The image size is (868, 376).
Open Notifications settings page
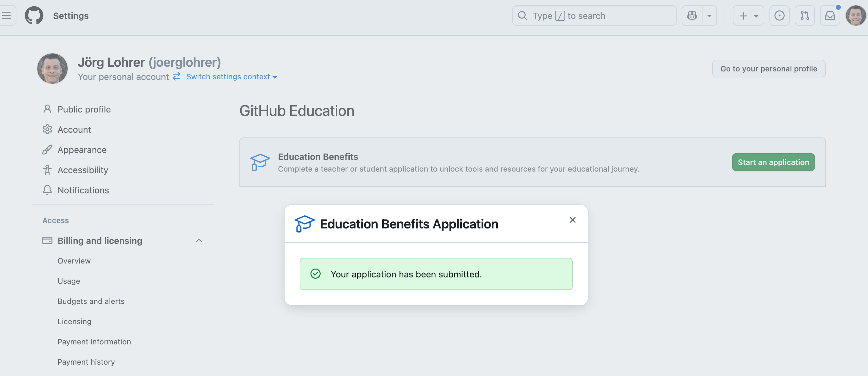[x=83, y=190]
